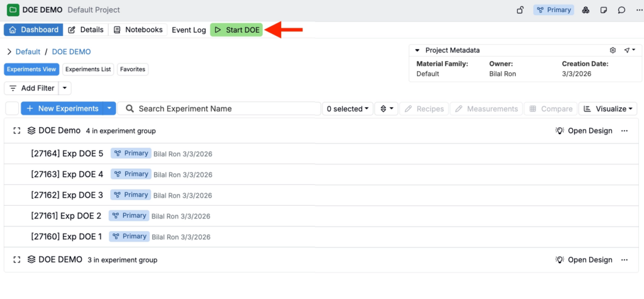Screen dimensions: 644x299
Task: Open the comments speech bubble icon
Action: (x=621, y=10)
